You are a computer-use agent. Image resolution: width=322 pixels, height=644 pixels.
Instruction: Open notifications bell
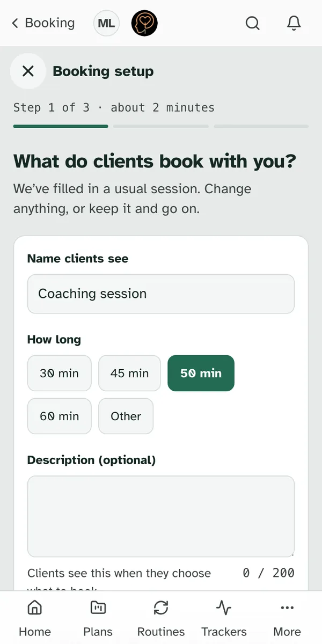point(294,23)
